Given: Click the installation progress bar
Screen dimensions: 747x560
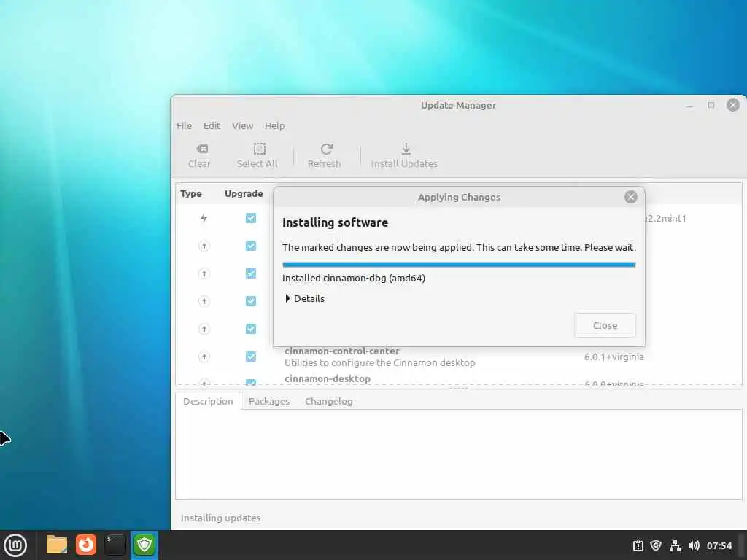Looking at the screenshot, I should [458, 264].
